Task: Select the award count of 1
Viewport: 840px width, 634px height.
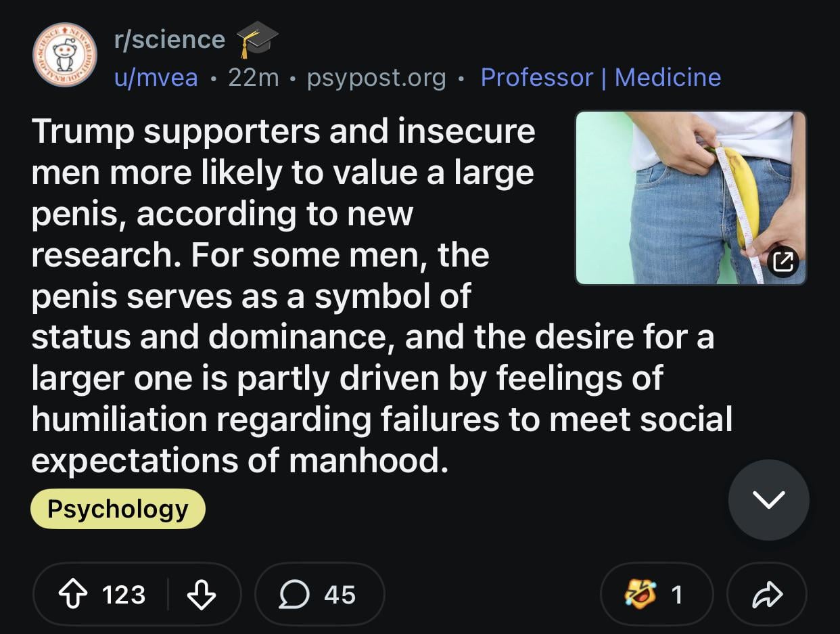Action: coord(676,595)
